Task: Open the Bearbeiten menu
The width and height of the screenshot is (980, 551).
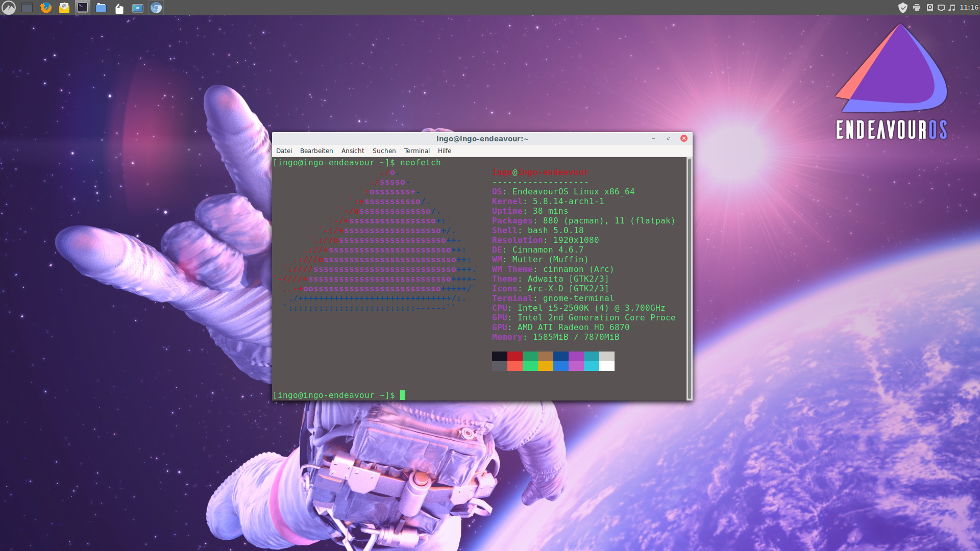Action: [x=316, y=151]
